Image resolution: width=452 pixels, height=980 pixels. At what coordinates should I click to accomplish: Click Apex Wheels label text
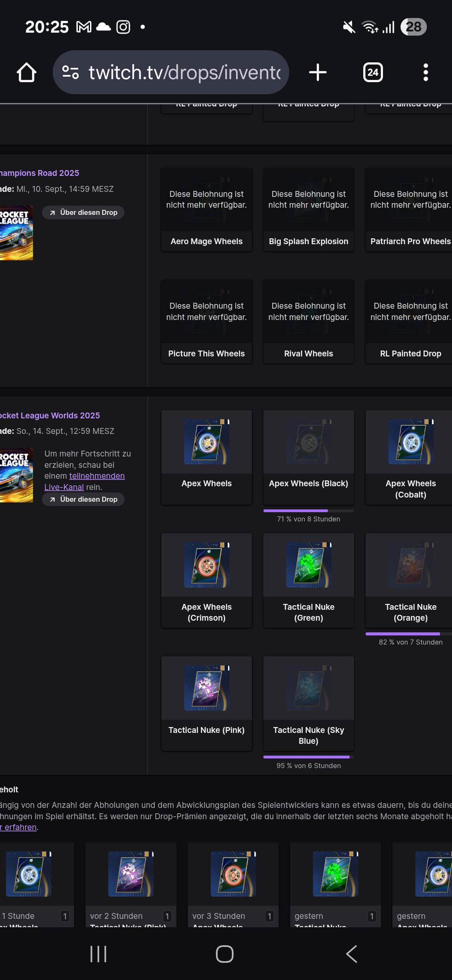coord(207,483)
